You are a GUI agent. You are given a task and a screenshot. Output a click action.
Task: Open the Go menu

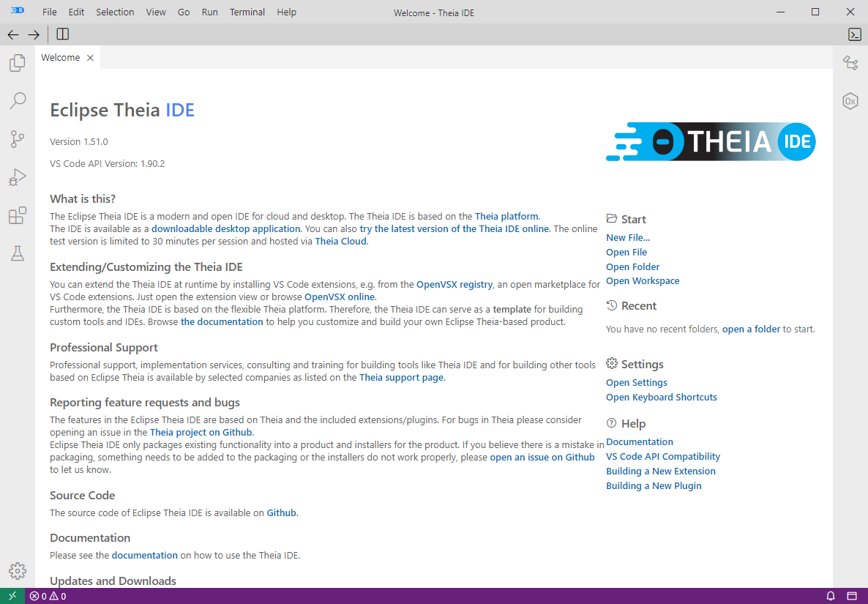point(184,12)
